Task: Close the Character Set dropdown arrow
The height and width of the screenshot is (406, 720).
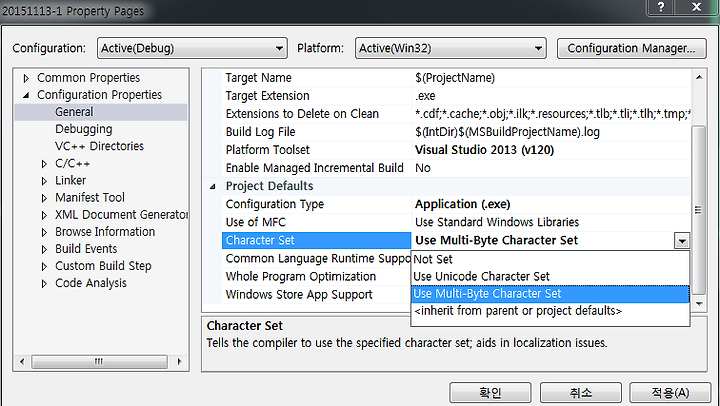Action: click(x=682, y=241)
